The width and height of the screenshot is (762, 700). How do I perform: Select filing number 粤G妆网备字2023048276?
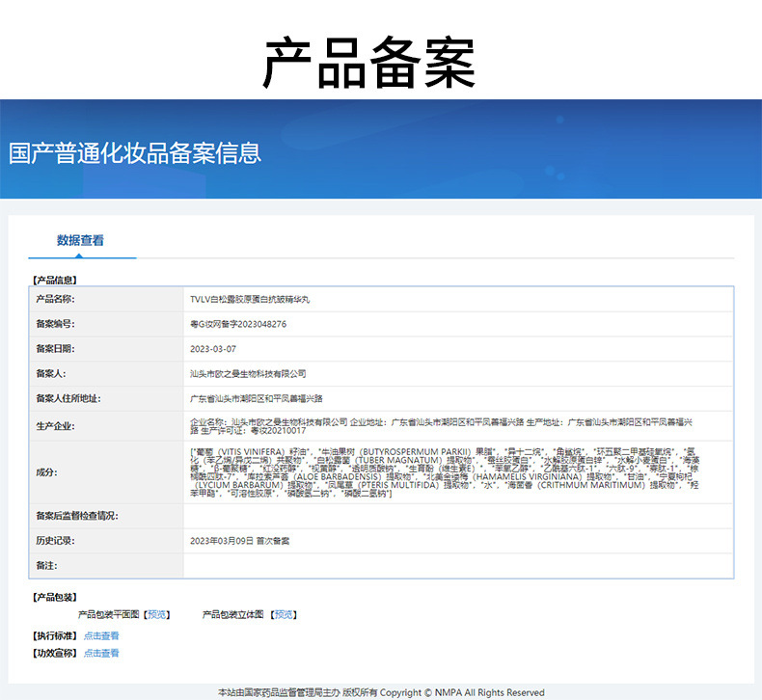(x=238, y=324)
